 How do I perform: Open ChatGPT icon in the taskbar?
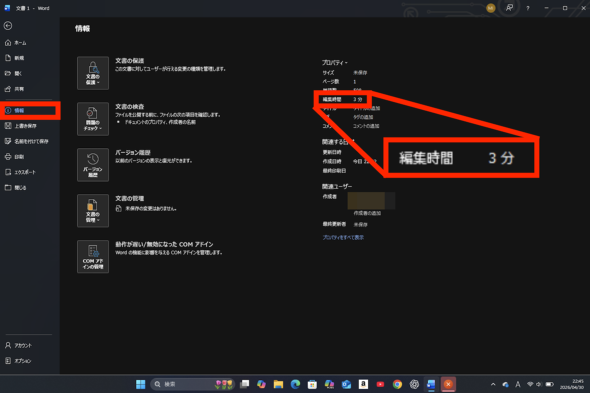[x=414, y=384]
